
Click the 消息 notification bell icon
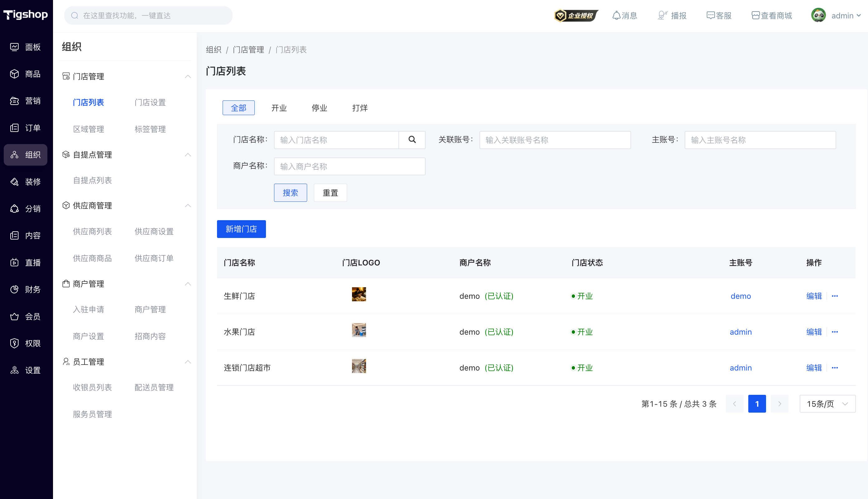pos(616,15)
